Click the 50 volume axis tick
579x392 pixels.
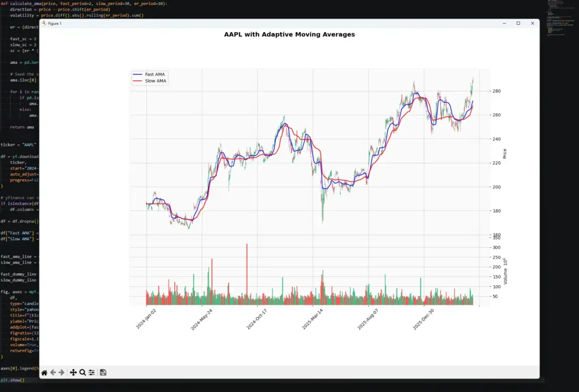(x=495, y=296)
